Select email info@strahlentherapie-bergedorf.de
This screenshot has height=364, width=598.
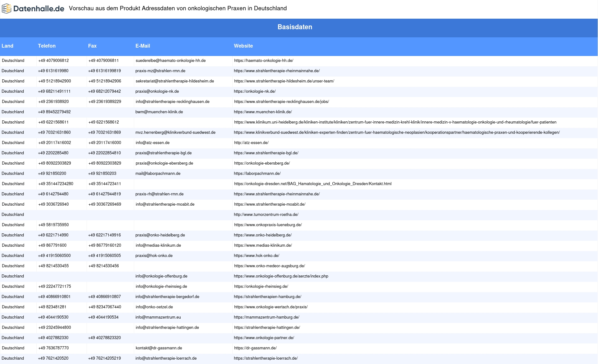point(167,297)
